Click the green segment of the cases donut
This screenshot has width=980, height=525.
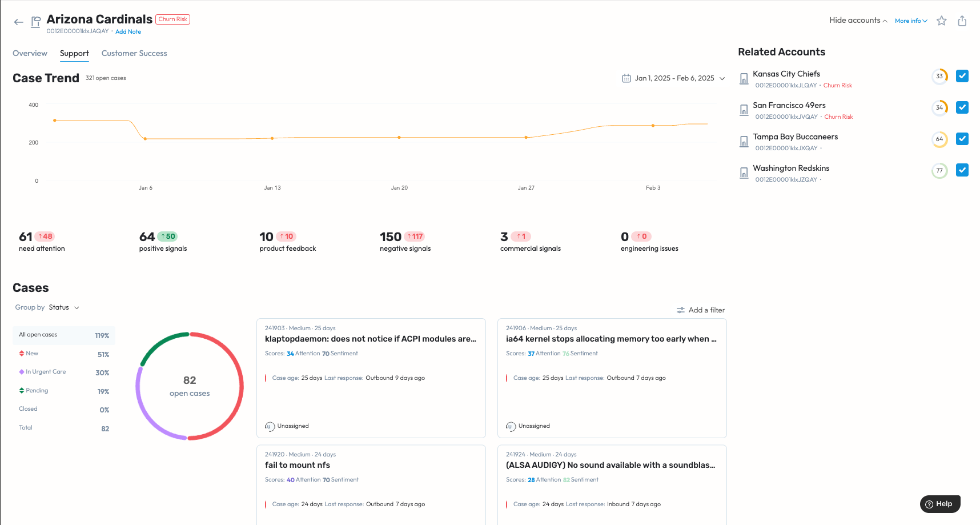pos(159,343)
